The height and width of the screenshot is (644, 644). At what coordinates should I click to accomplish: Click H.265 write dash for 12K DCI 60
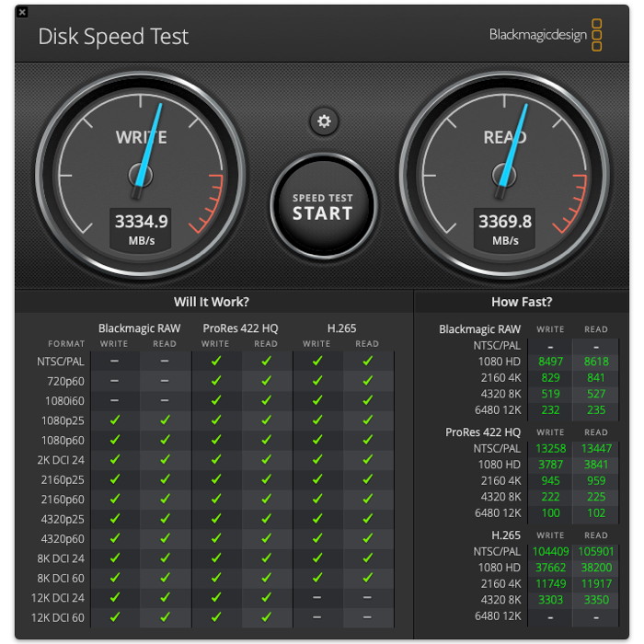point(316,616)
